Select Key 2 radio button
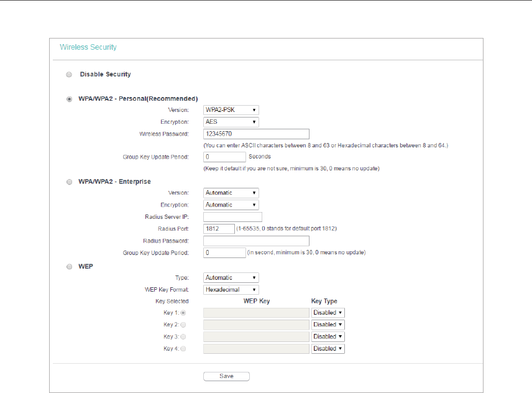 point(183,325)
